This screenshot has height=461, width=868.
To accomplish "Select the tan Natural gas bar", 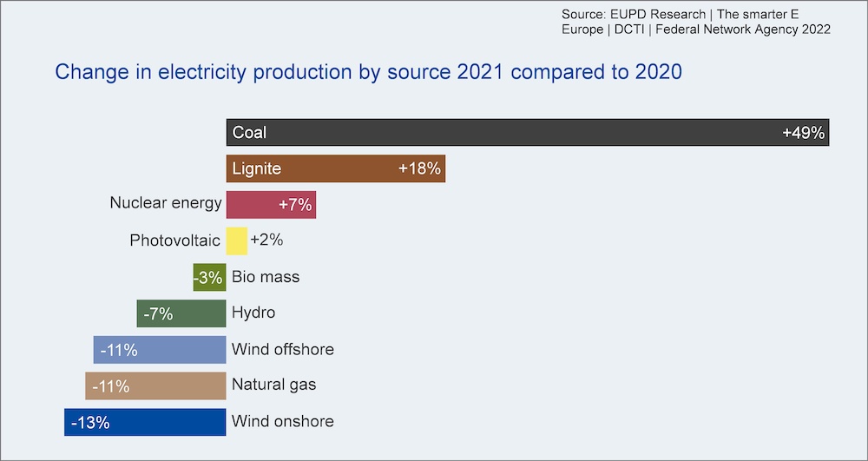I will point(155,385).
